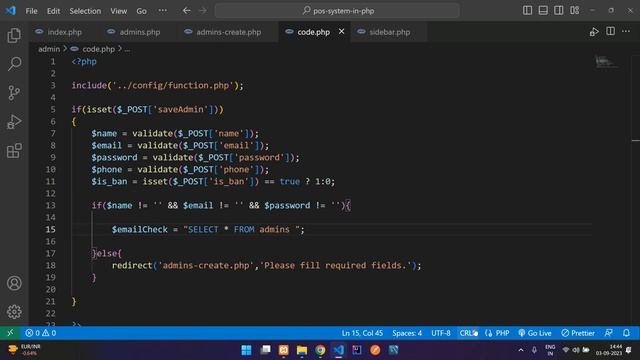Click code.php in breadcrumb
Viewport: 640px width, 360px height.
coord(98,49)
